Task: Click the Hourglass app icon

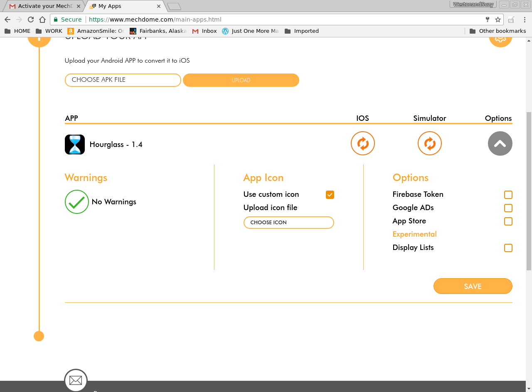Action: coord(75,145)
